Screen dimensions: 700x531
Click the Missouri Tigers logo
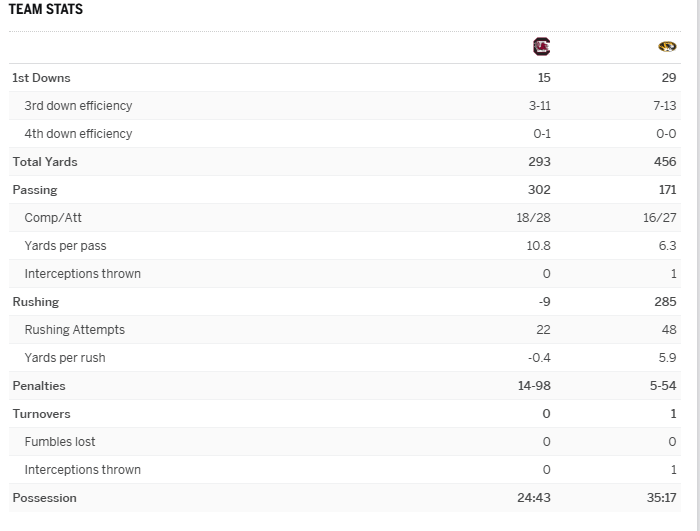tap(667, 46)
